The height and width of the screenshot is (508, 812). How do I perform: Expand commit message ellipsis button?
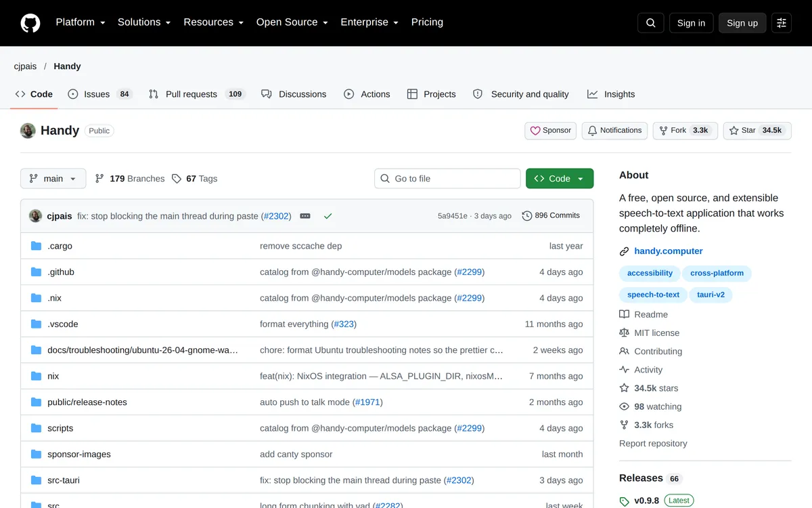[x=305, y=216]
